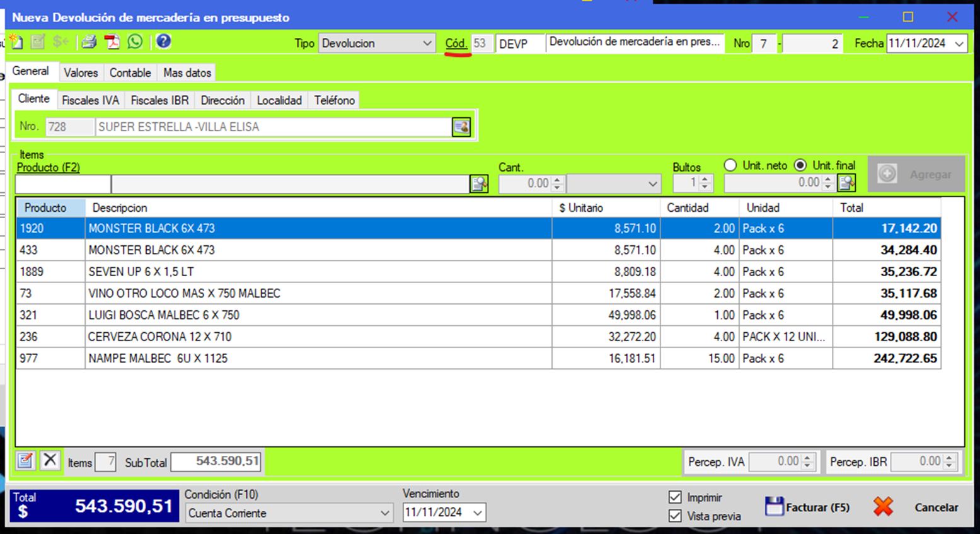Delete item with the X icon below grid

click(x=50, y=461)
